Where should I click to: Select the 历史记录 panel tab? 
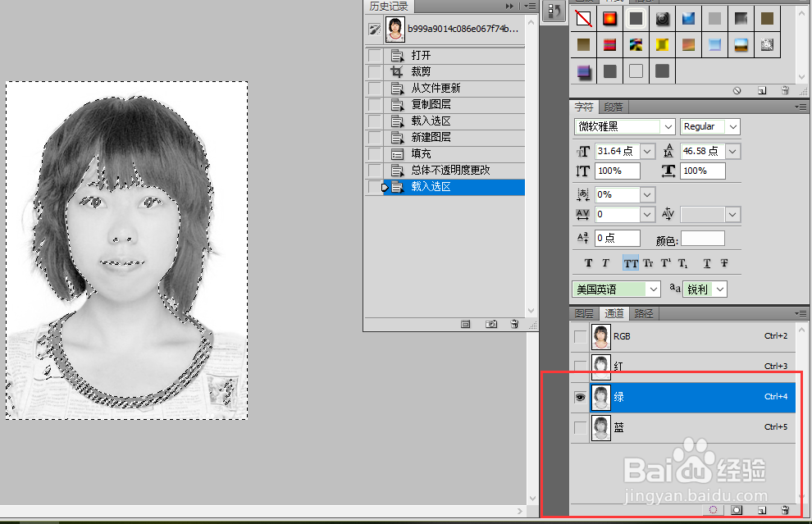tap(389, 7)
